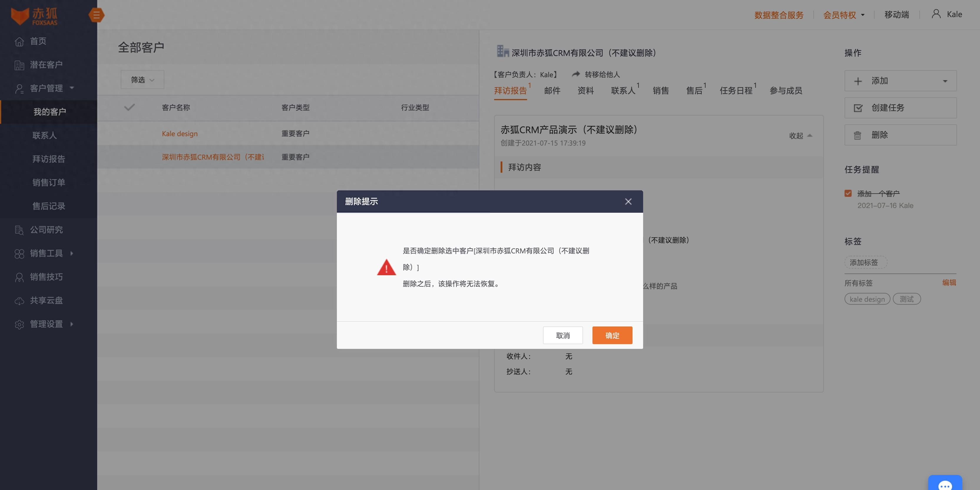980x490 pixels.
Task: Open 拜访报告 sidebar entry
Action: [49, 159]
